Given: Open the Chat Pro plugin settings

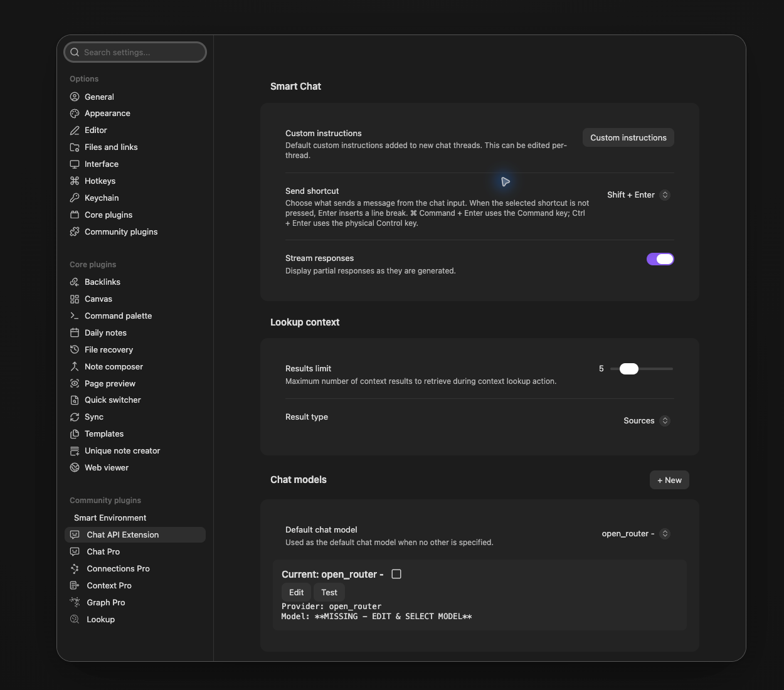Looking at the screenshot, I should 135,552.
